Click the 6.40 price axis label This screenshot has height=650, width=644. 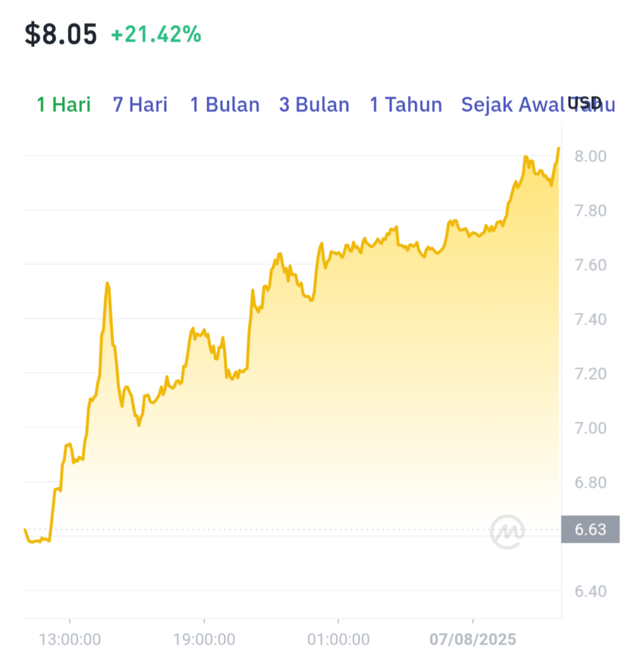click(591, 591)
